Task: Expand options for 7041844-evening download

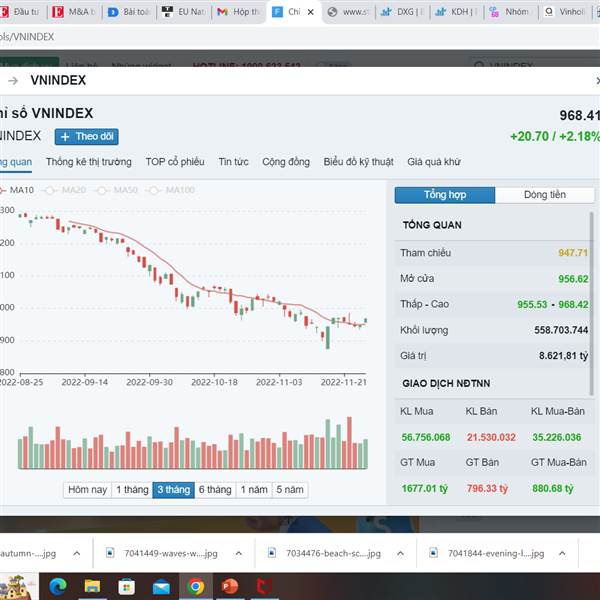Action: (x=562, y=553)
